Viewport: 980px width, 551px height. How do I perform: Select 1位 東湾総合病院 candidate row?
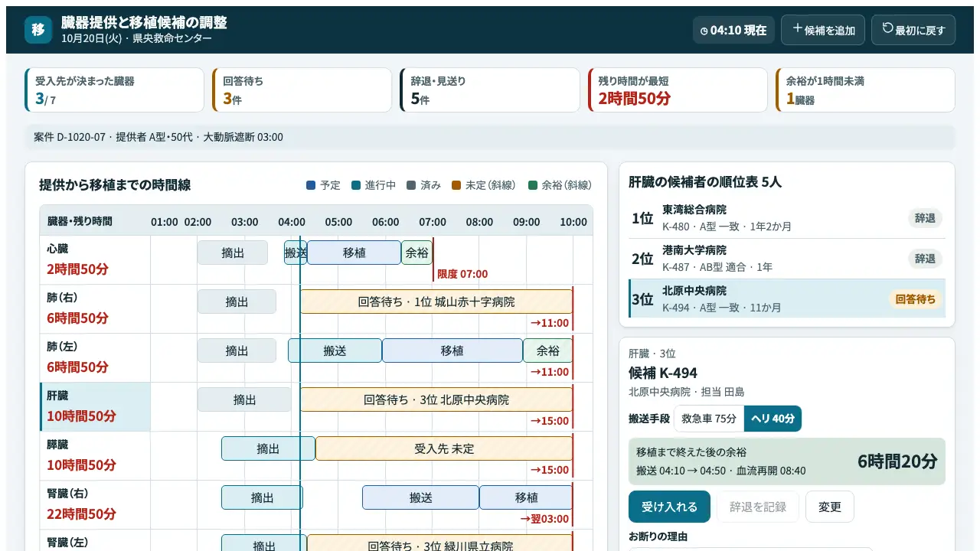[787, 218]
